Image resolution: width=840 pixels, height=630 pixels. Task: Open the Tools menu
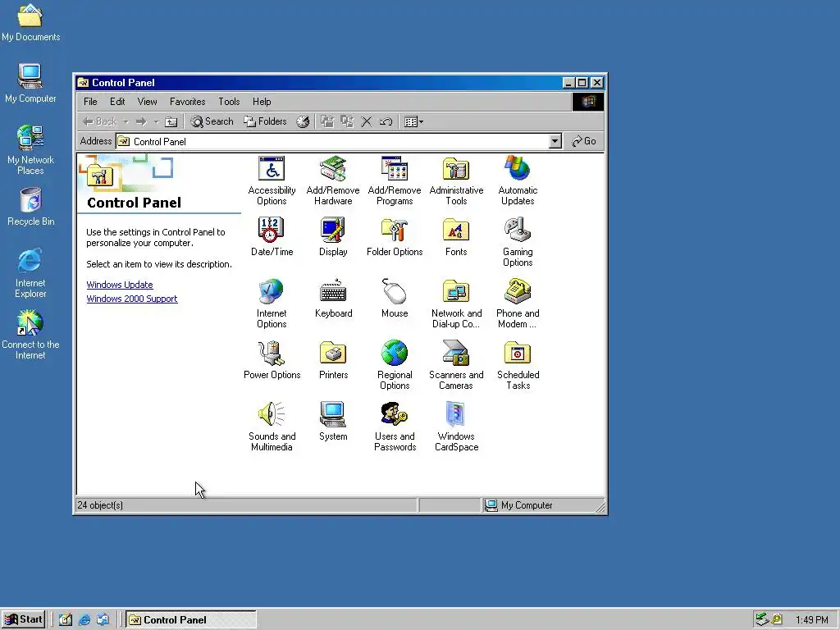[229, 101]
